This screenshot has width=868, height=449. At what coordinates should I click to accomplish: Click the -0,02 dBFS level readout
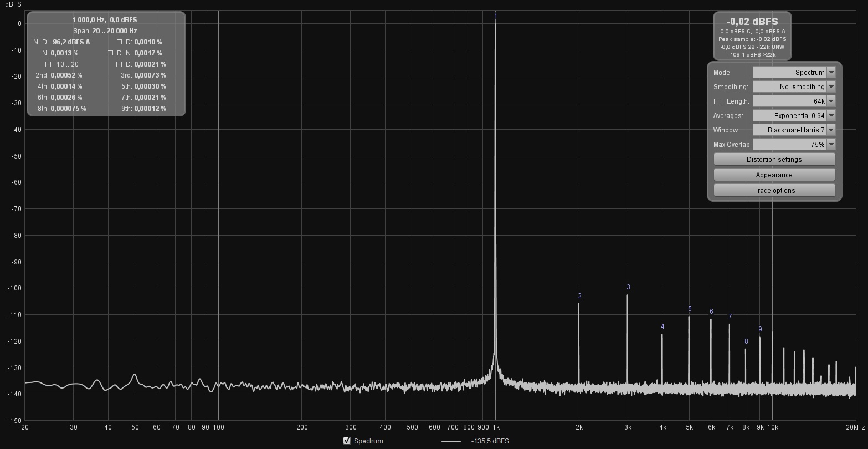tap(752, 22)
